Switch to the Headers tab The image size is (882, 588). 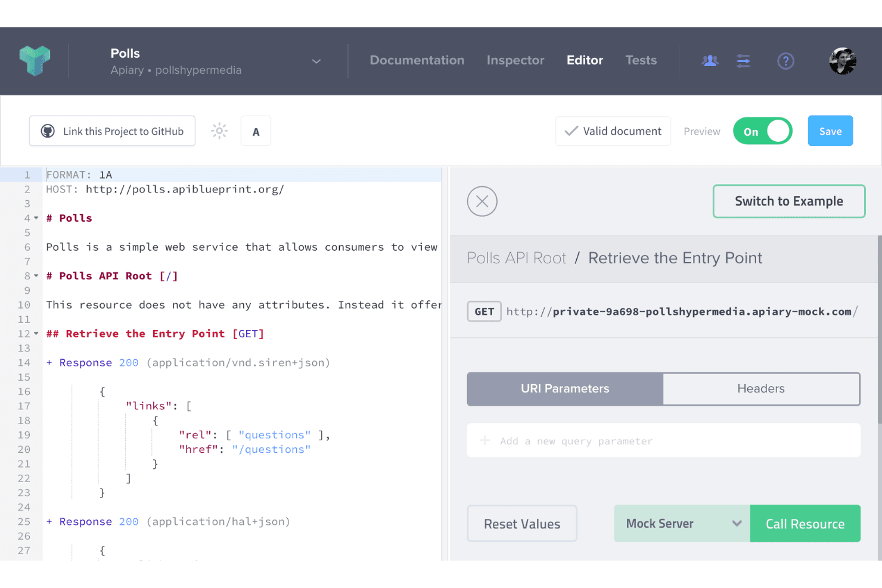point(761,389)
